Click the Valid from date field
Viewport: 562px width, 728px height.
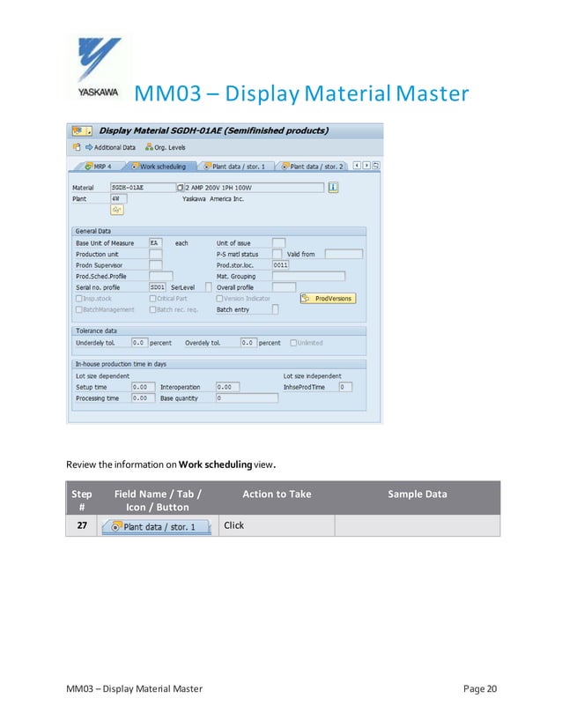[344, 254]
